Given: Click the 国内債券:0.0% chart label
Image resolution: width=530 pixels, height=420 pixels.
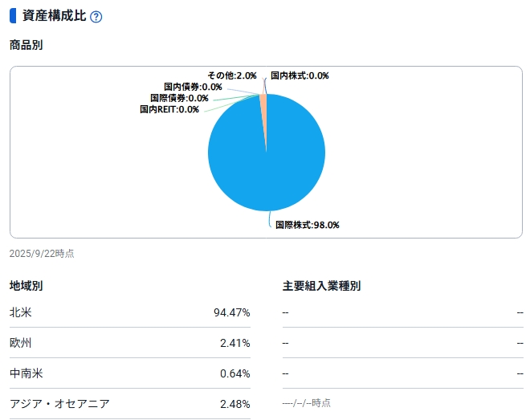Looking at the screenshot, I should coord(193,87).
